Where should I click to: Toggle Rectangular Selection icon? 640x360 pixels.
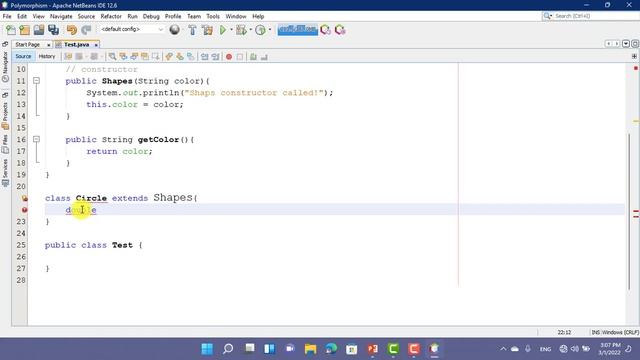coord(156,57)
